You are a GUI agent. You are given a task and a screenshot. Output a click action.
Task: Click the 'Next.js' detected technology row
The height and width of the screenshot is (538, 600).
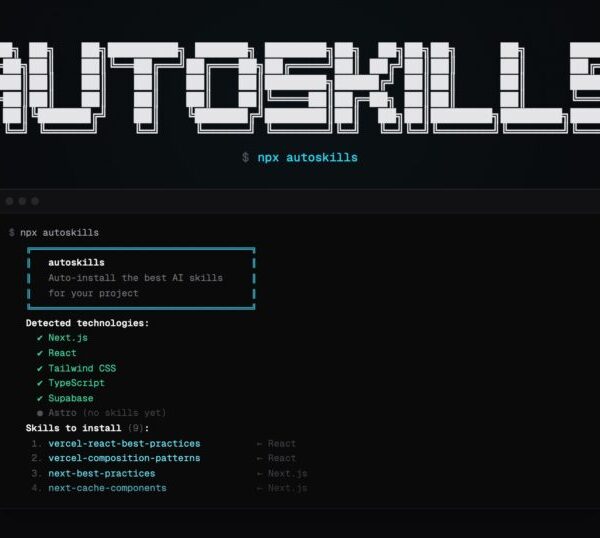[x=62, y=338]
